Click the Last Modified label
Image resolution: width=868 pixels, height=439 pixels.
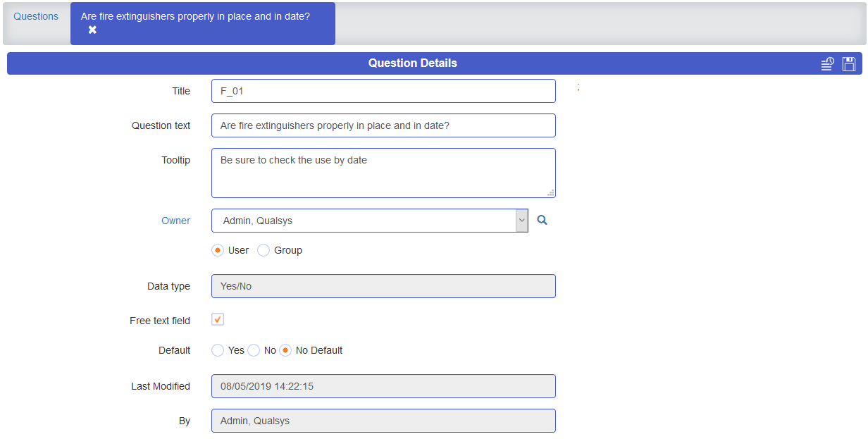point(161,386)
